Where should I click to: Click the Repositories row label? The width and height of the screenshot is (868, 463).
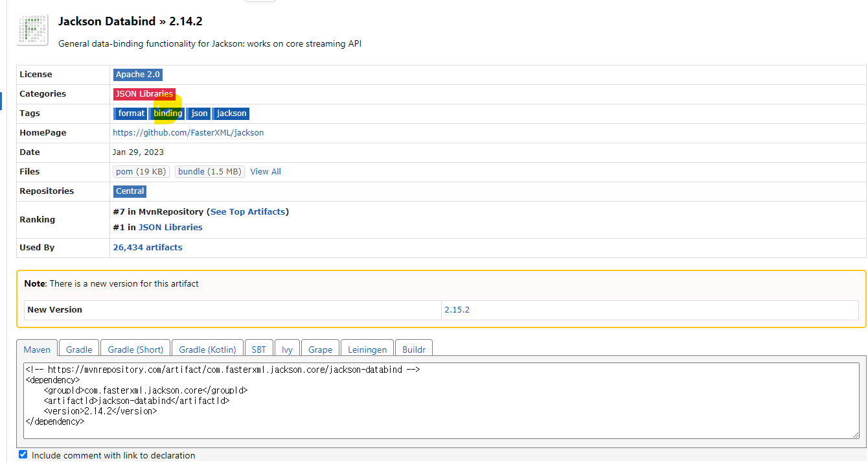click(47, 191)
